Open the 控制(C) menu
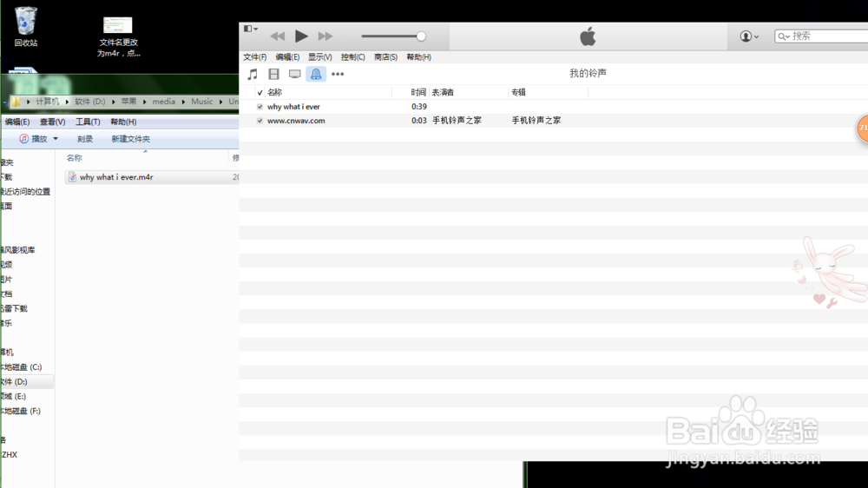This screenshot has width=868, height=488. [x=352, y=57]
